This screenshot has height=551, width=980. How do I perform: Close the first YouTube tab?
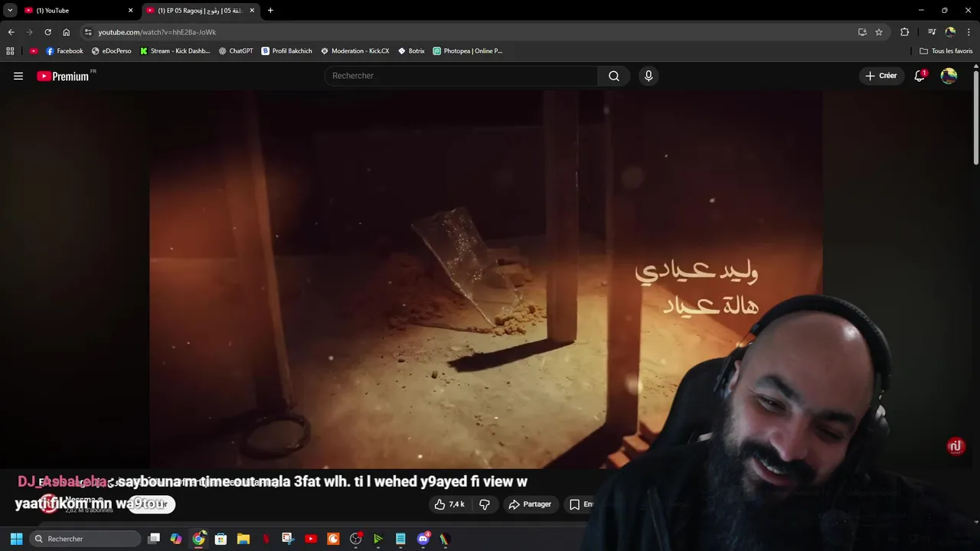pos(130,11)
